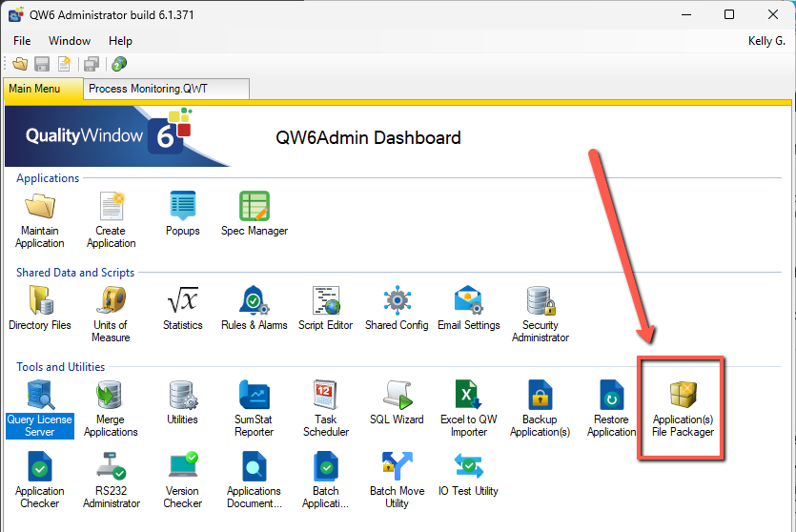The image size is (796, 532).
Task: Click the open folder toolbar button
Action: pos(20,64)
